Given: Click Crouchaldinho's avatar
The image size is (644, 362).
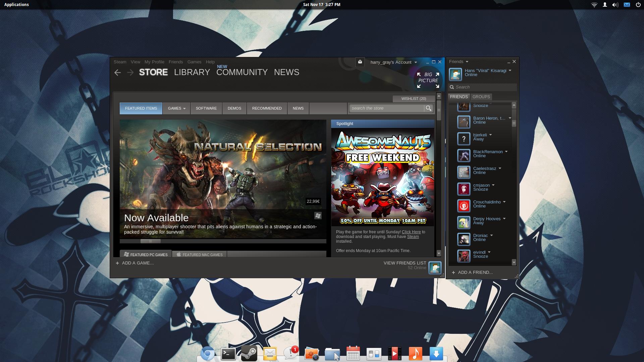Looking at the screenshot, I should point(464,205).
